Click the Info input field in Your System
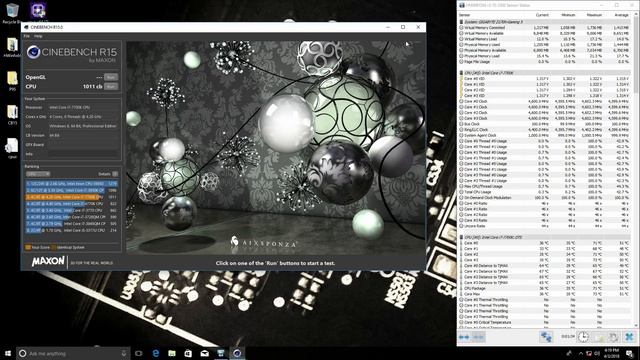Screen dimensions: 640x360 tap(83, 154)
